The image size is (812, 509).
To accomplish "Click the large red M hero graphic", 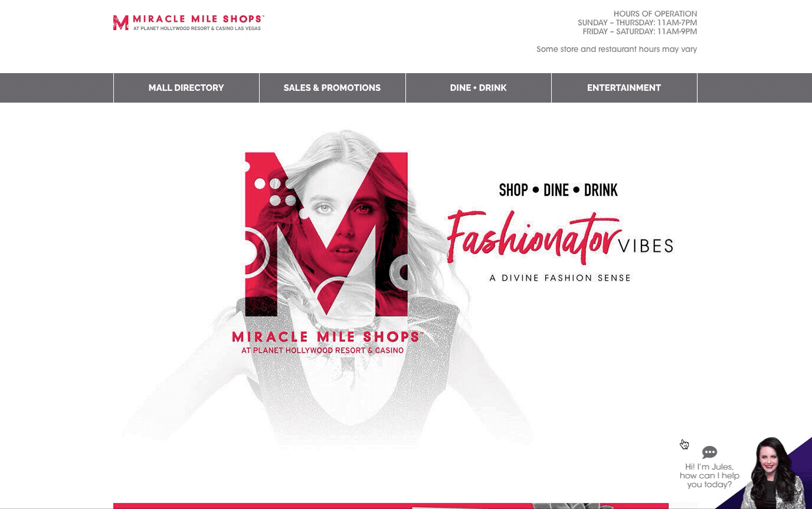I will pos(326,234).
